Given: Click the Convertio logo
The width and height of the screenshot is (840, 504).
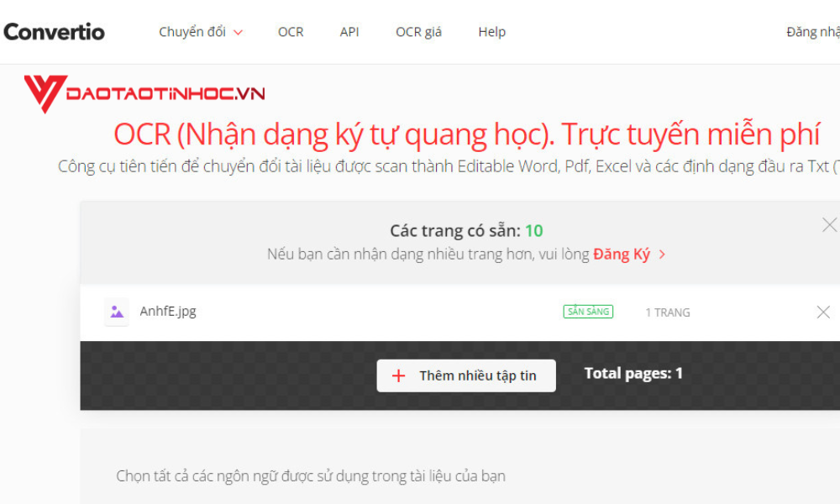Looking at the screenshot, I should pos(54,31).
